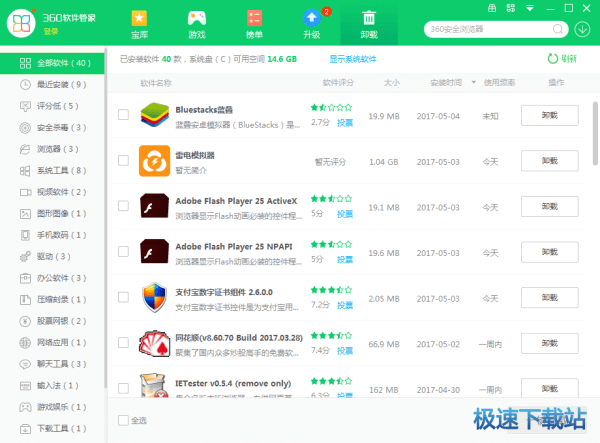Open the 视频软件 (2) category

pyautogui.click(x=52, y=192)
